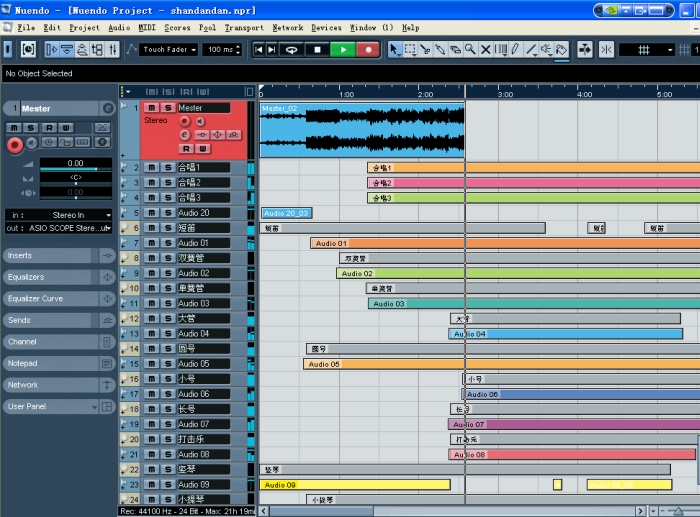The image size is (700, 517).
Task: Toggle Write automation on Mester track
Action: click(203, 149)
